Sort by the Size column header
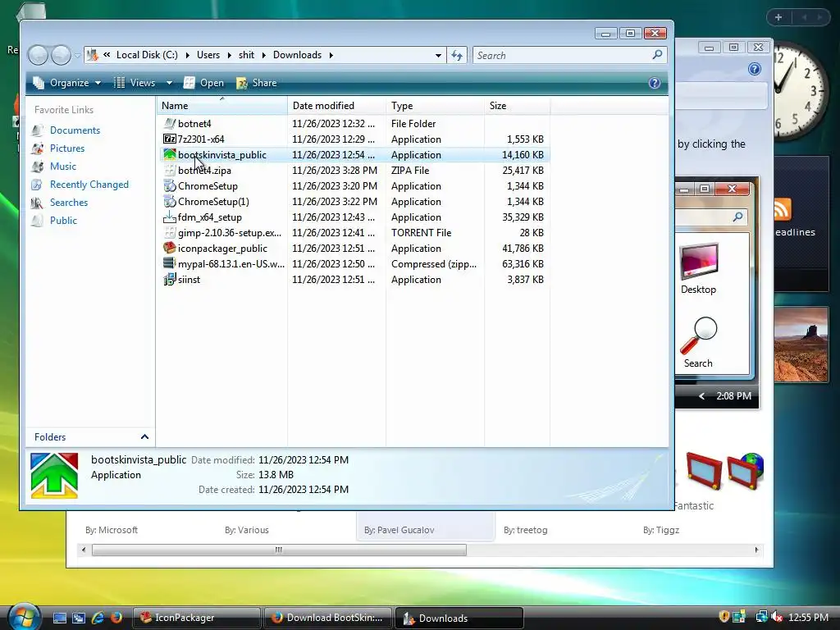The height and width of the screenshot is (630, 840). click(x=517, y=106)
